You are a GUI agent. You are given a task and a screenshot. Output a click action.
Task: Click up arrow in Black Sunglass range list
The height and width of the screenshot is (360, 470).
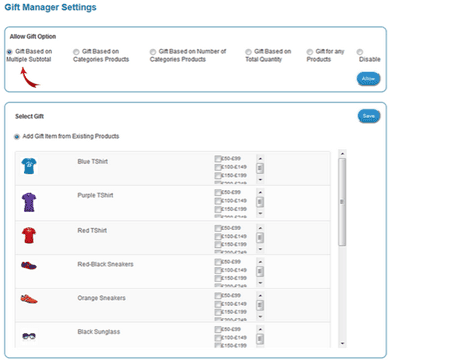coord(260,329)
